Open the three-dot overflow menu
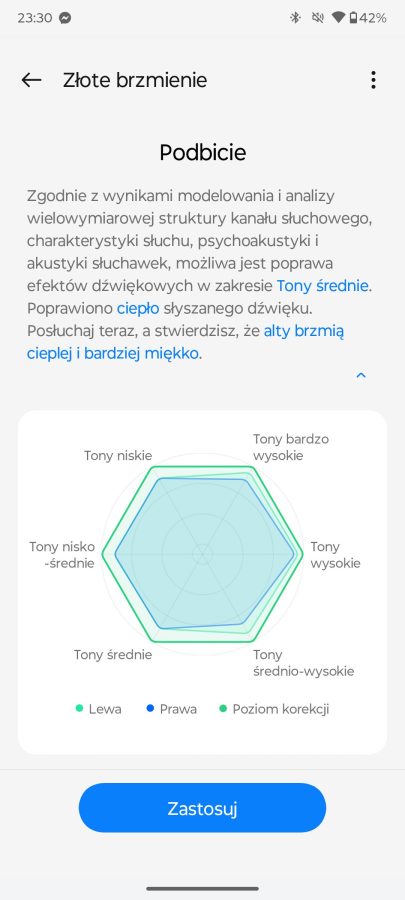The width and height of the screenshot is (405, 900). coord(373,80)
